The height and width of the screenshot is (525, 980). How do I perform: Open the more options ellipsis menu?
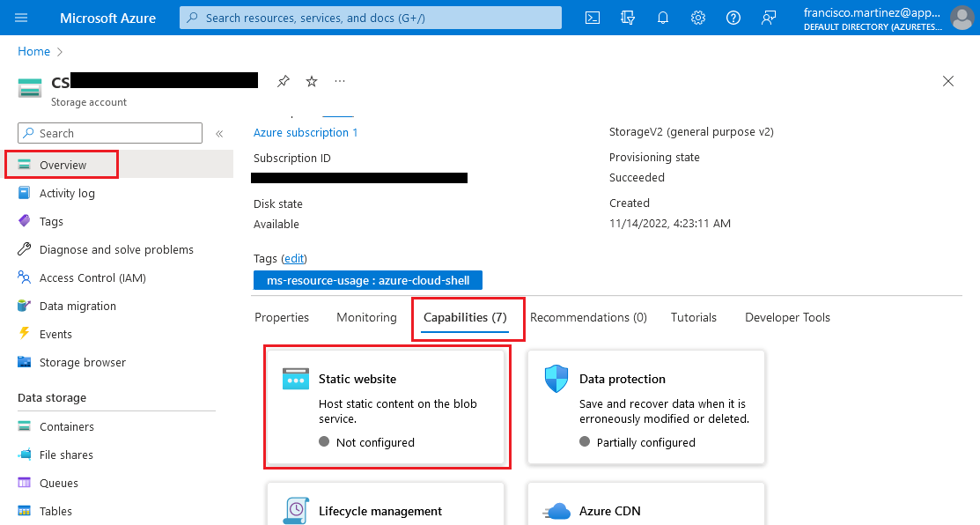[340, 81]
